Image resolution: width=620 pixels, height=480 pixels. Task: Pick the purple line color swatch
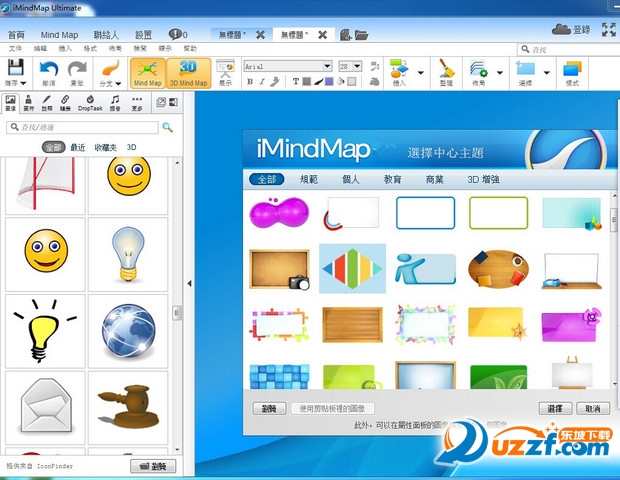329,81
